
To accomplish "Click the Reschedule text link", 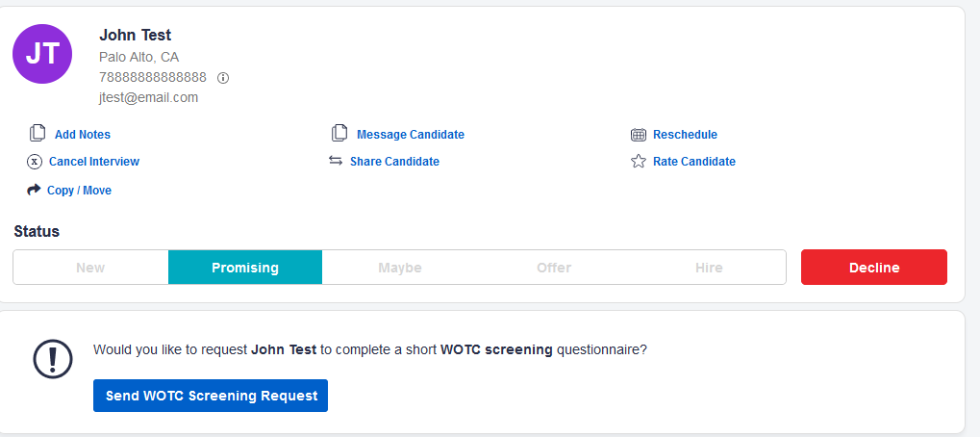I will [x=685, y=135].
